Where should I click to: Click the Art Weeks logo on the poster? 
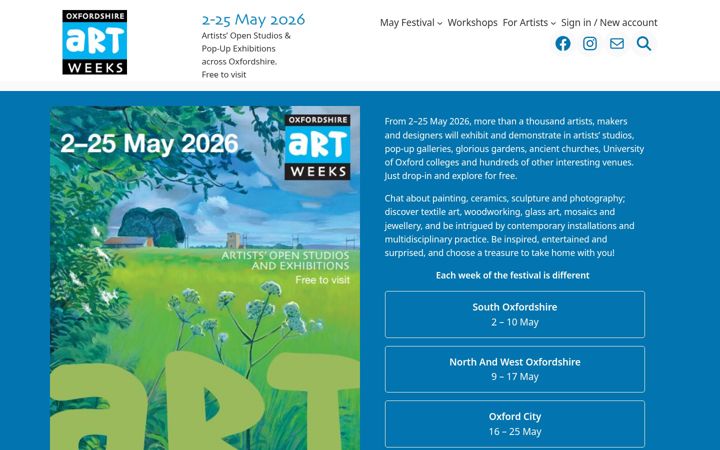(317, 147)
